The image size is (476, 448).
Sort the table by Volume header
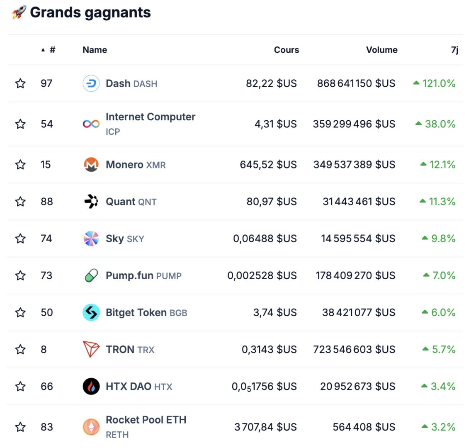coord(382,50)
